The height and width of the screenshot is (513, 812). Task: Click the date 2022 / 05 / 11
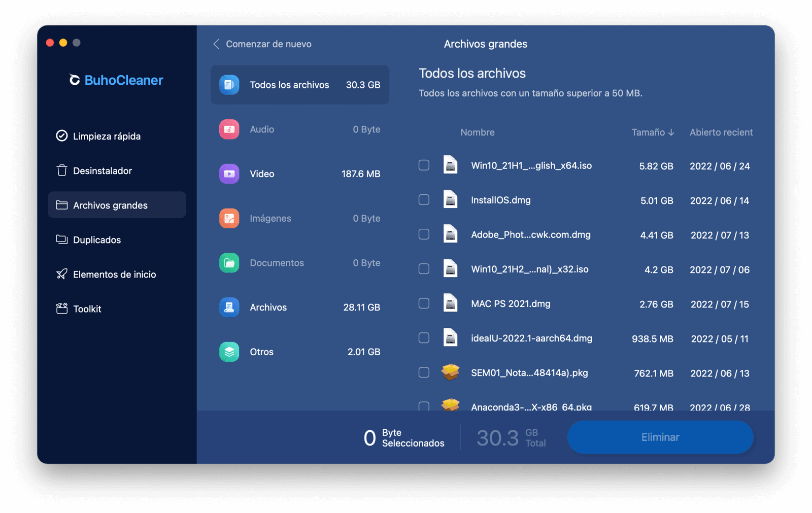720,338
